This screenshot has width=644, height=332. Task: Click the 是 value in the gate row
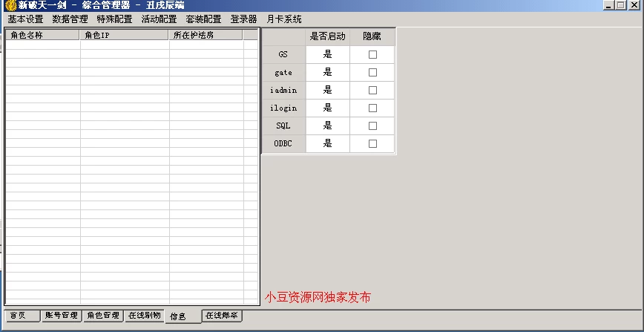[x=327, y=72]
